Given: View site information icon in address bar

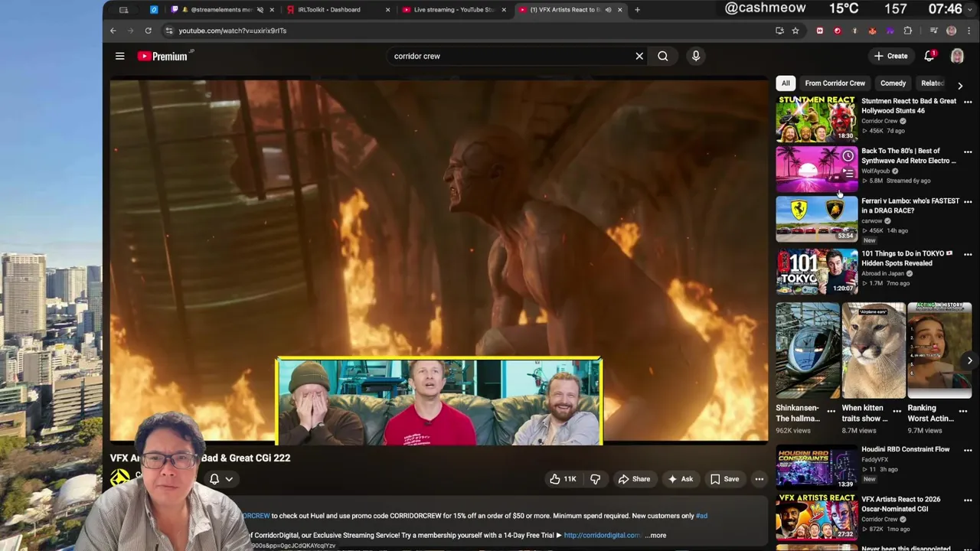Looking at the screenshot, I should click(x=168, y=31).
